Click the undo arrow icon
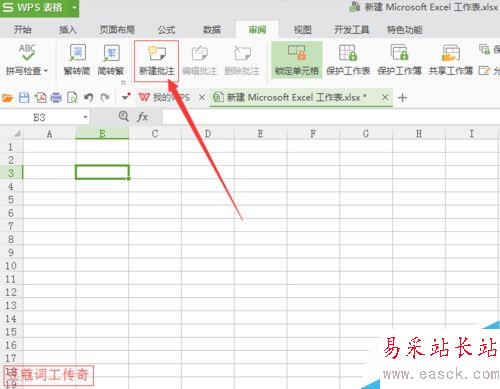The height and width of the screenshot is (389, 500). pyautogui.click(x=88, y=97)
